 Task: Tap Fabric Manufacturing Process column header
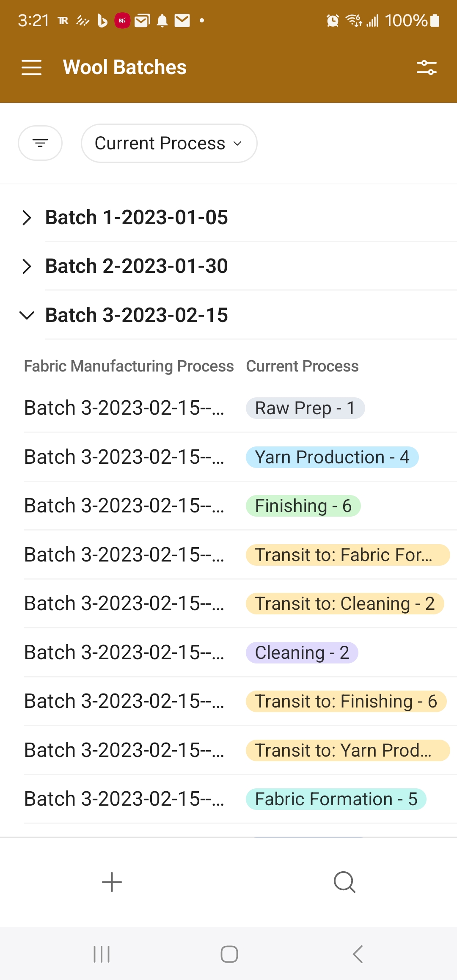[129, 366]
